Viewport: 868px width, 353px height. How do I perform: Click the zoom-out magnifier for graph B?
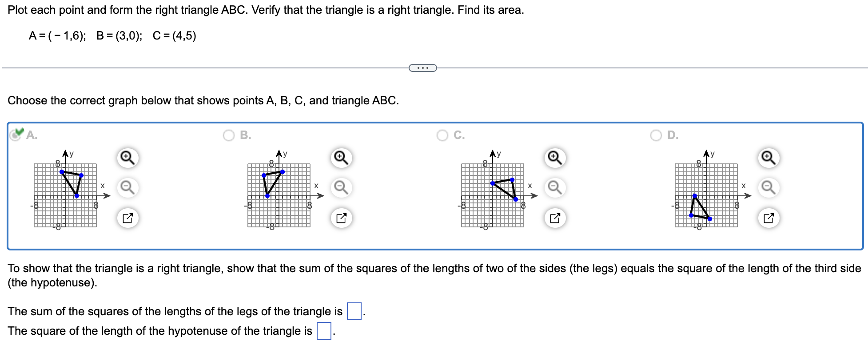[x=340, y=188]
